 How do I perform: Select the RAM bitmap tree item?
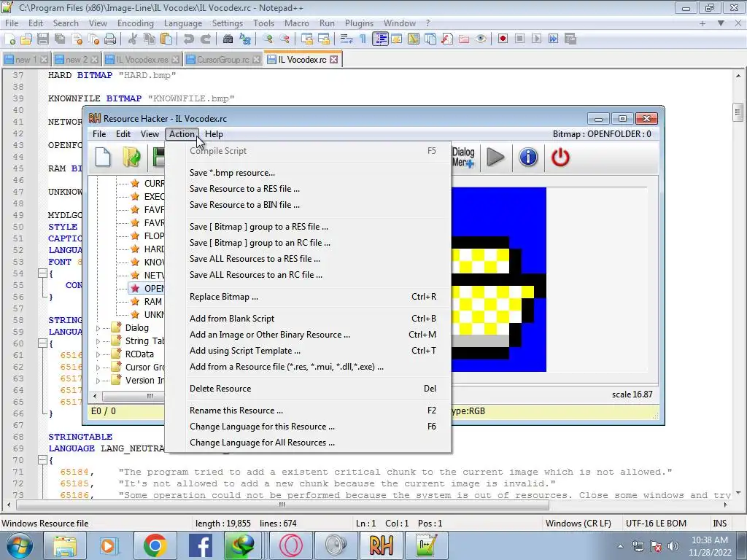point(152,302)
